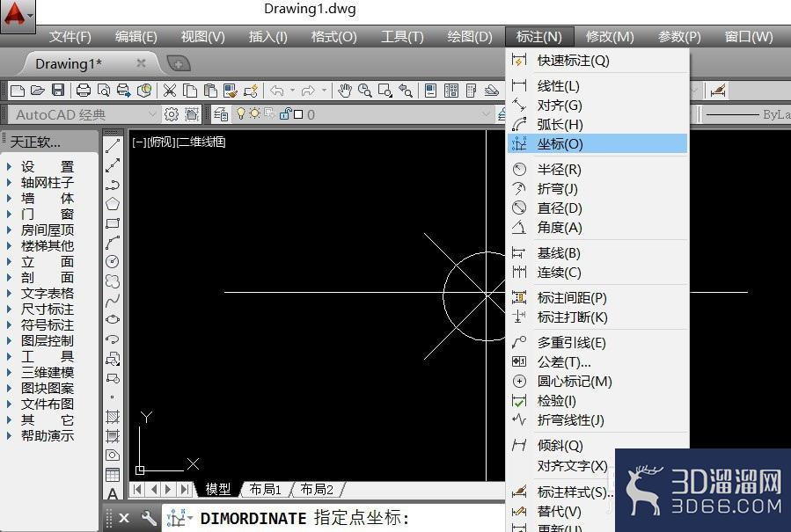
Task: Expand the 文件布图 tree item
Action: point(9,404)
